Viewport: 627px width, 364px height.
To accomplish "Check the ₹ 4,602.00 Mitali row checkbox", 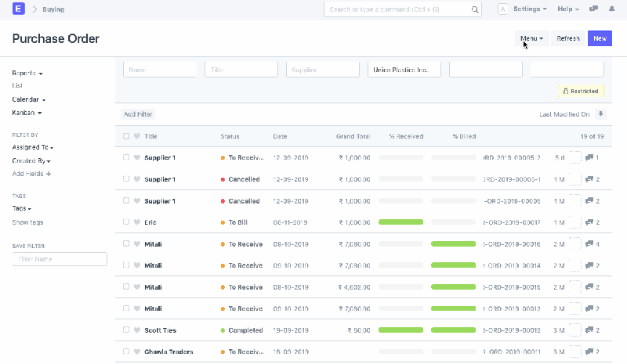I will click(126, 287).
